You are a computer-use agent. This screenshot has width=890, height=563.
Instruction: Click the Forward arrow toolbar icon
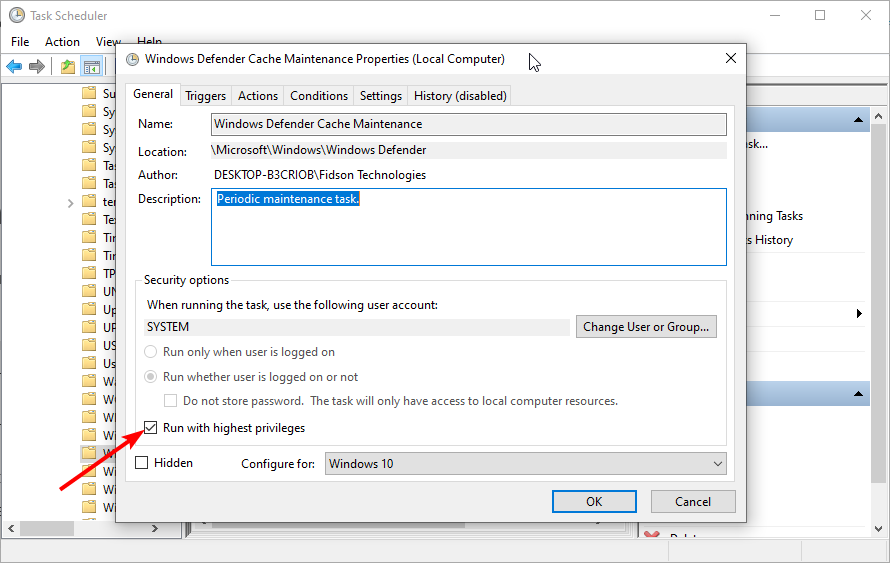coord(37,66)
